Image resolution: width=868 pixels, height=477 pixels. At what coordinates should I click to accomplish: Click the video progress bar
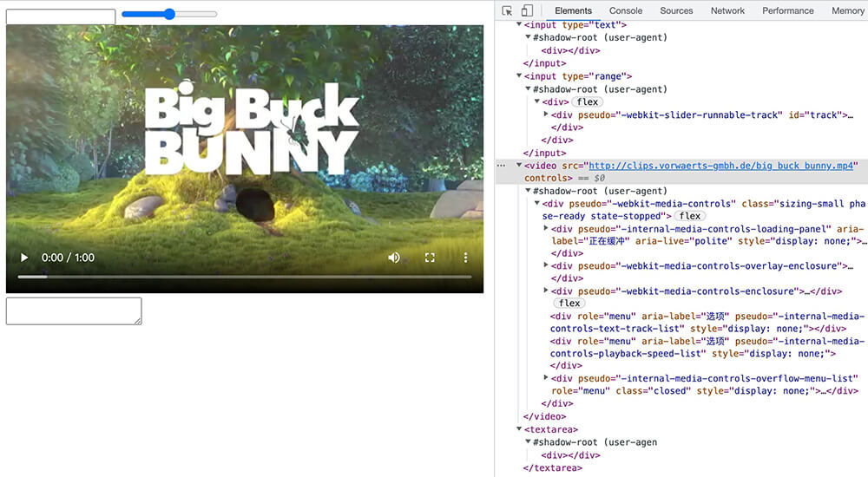click(x=245, y=276)
